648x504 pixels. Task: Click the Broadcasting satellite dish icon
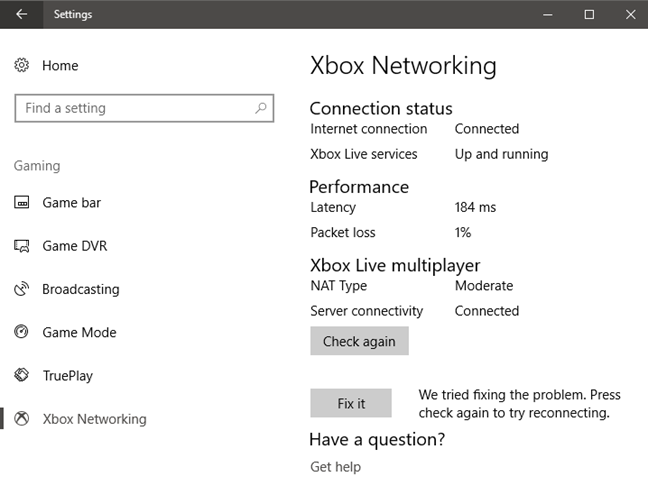(21, 289)
